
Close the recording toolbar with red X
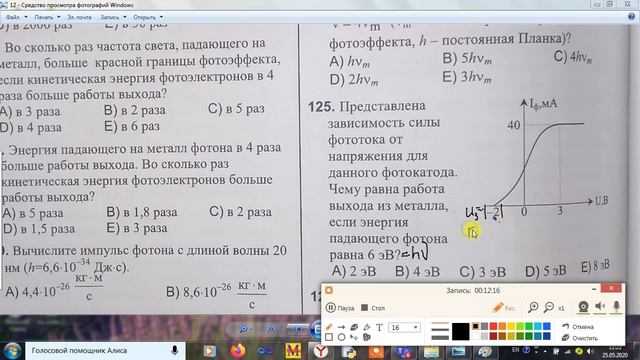tap(611, 288)
